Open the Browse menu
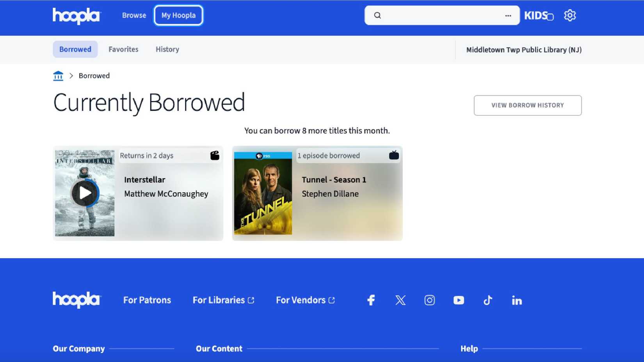 click(x=134, y=16)
